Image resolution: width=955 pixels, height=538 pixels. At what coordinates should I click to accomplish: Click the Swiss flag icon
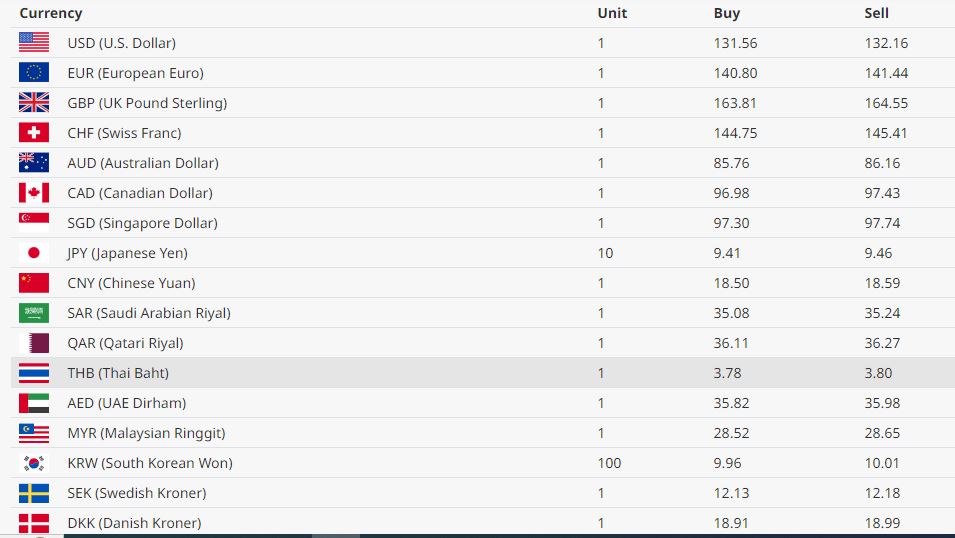coord(34,133)
